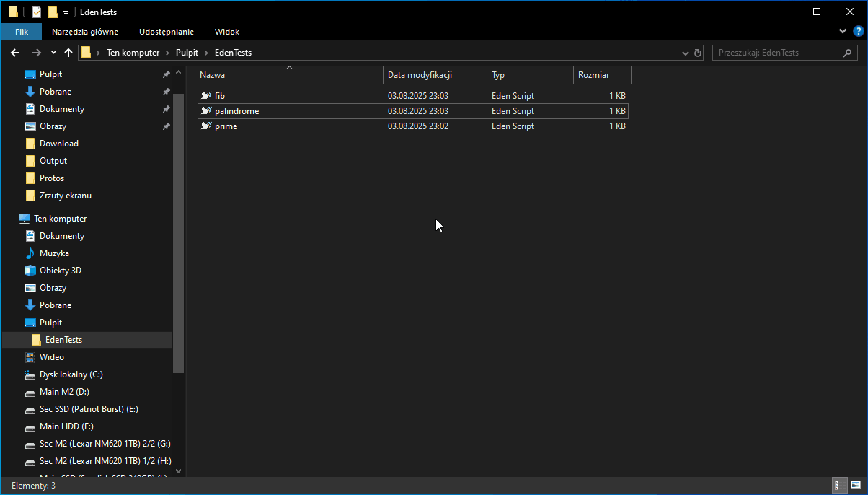Click the Properties quick access toolbar icon
This screenshot has height=495, width=868.
[x=37, y=12]
